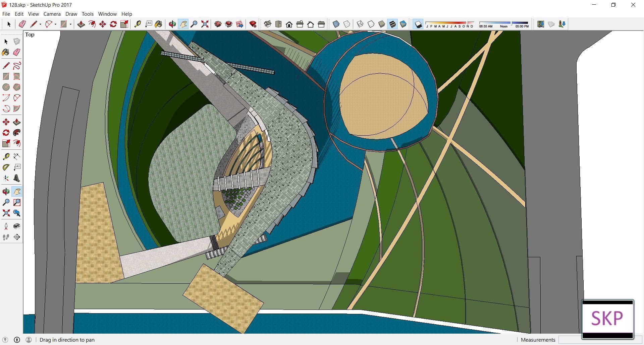The height and width of the screenshot is (345, 644).
Task: Open the Camera menu
Action: point(52,14)
